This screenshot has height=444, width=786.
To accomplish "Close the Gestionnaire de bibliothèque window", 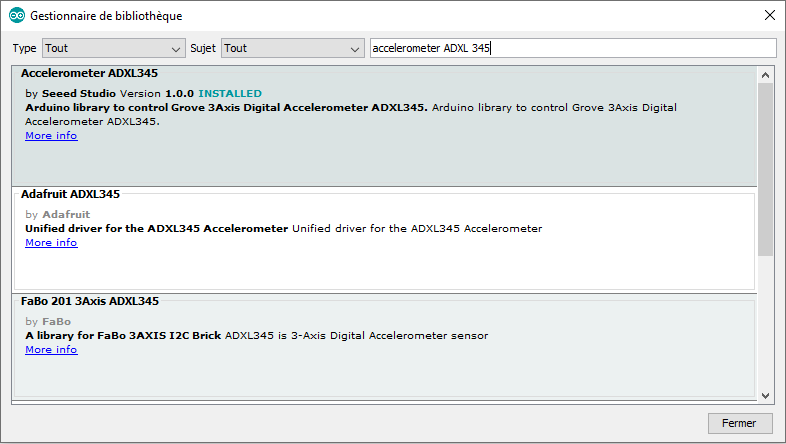I will click(x=768, y=16).
